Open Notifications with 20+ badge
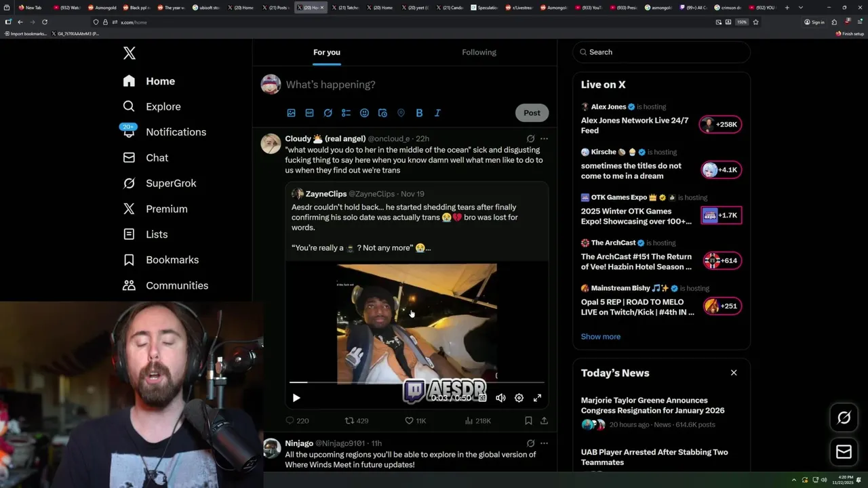The image size is (868, 488). (x=164, y=132)
